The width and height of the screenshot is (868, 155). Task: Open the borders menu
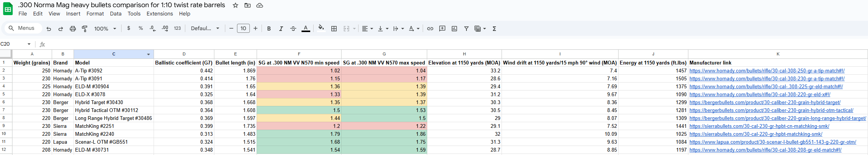pyautogui.click(x=334, y=29)
